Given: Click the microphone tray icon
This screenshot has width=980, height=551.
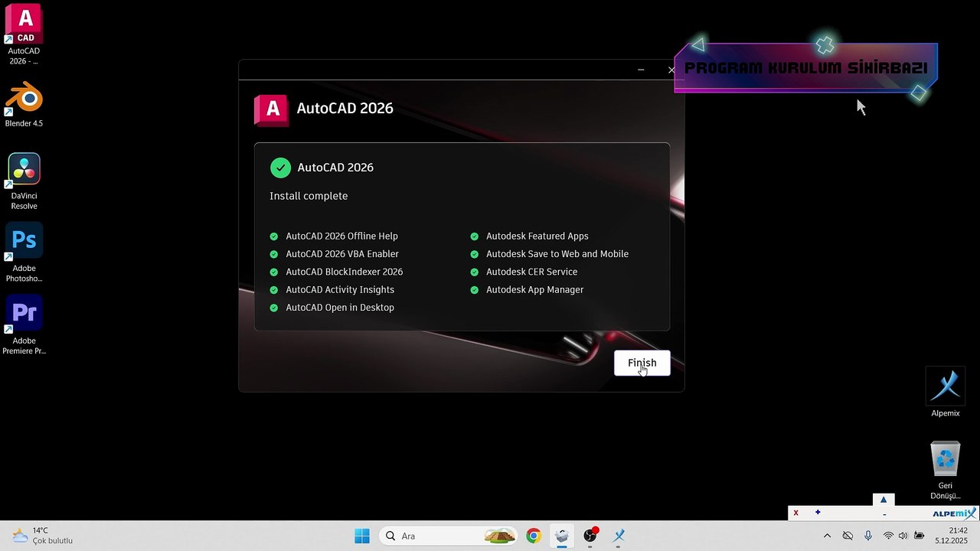Looking at the screenshot, I should click(868, 536).
